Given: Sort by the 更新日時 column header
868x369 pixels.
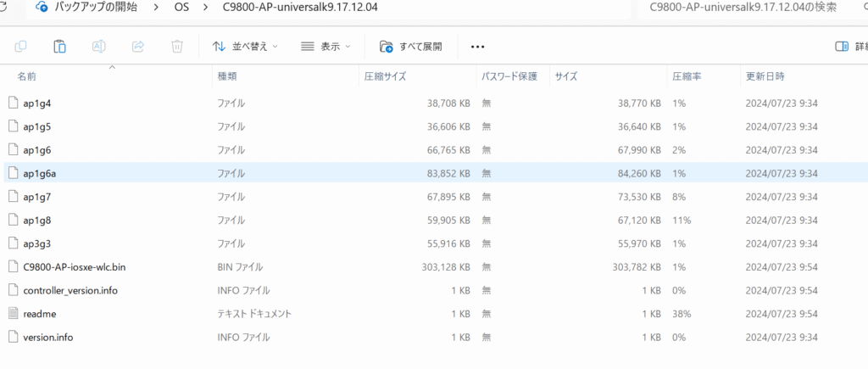Looking at the screenshot, I should (765, 77).
